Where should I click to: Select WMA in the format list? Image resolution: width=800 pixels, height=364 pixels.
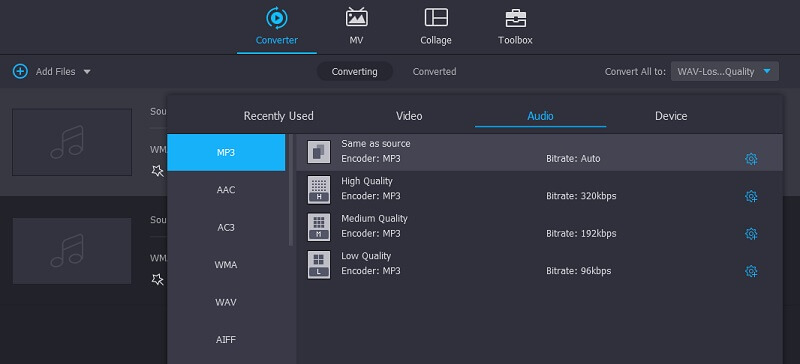pyautogui.click(x=226, y=264)
